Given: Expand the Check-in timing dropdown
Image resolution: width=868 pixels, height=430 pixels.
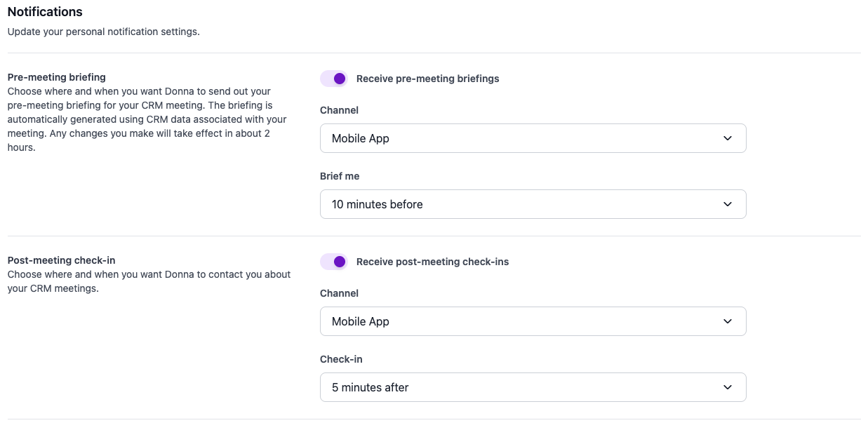Looking at the screenshot, I should 533,387.
